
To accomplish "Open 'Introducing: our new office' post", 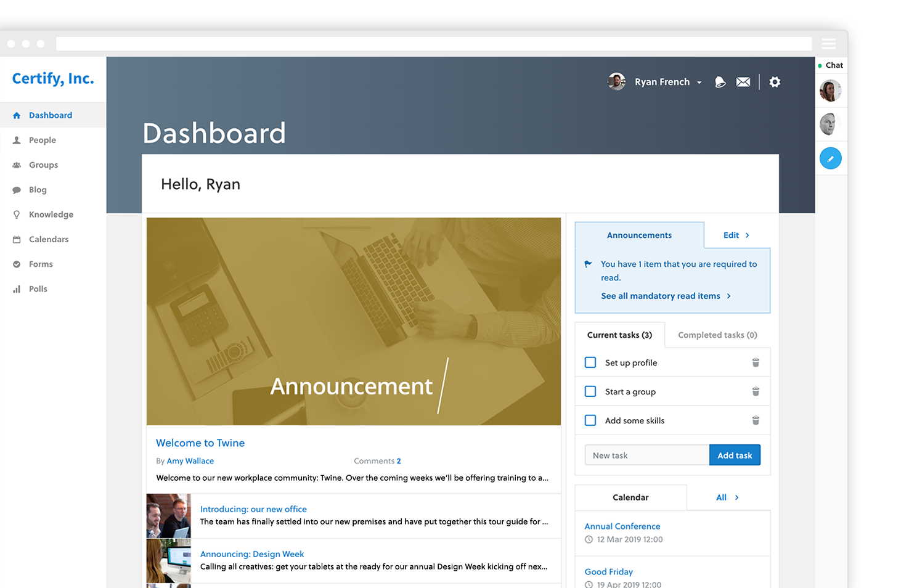I will point(253,509).
